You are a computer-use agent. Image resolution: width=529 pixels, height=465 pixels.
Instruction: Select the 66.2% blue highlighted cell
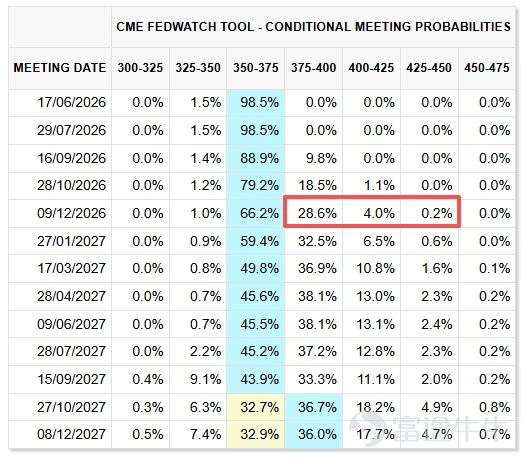click(256, 213)
